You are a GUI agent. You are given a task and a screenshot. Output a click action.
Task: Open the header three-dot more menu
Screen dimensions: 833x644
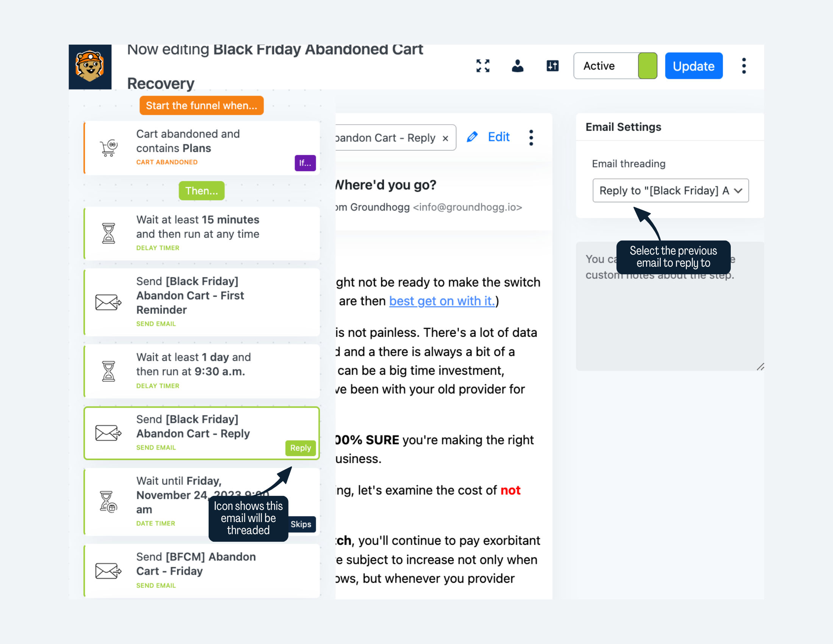pos(744,66)
